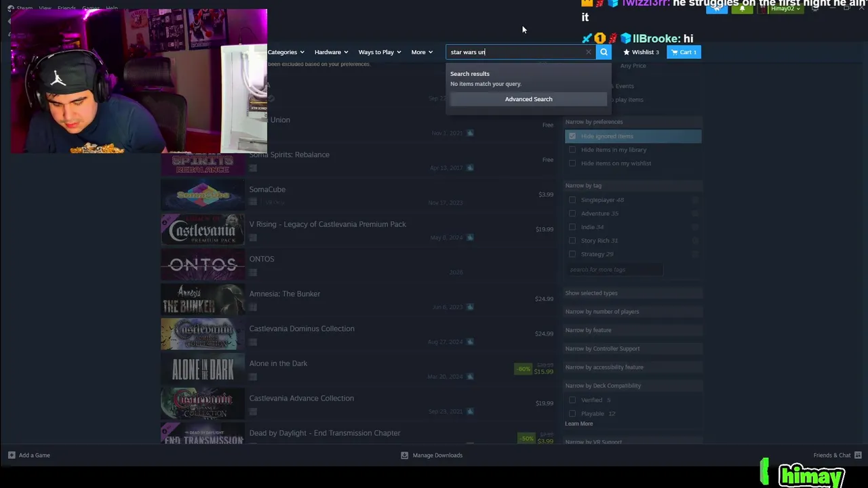Click review thumbs icon on Amnesia: The Bunker row
868x488 pixels.
click(x=470, y=307)
